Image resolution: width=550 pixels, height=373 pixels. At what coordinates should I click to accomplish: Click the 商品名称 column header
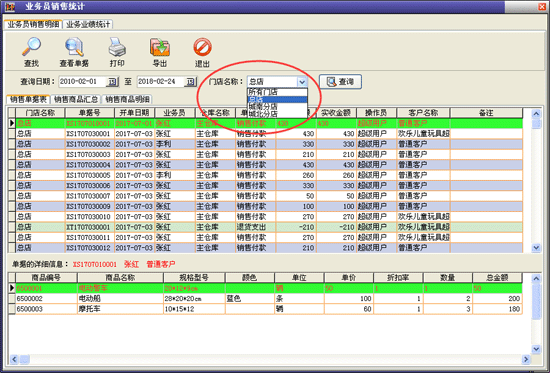[120, 278]
